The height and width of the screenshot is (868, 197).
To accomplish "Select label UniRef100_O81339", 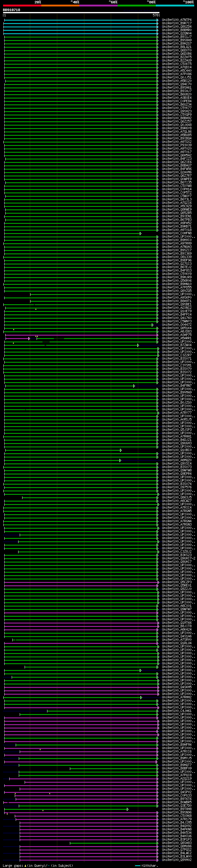I will pyautogui.click(x=177, y=257).
